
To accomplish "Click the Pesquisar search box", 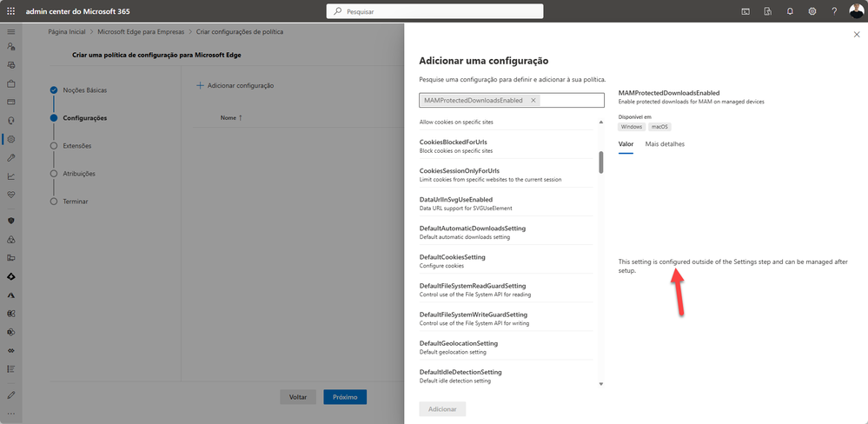I will click(x=434, y=11).
